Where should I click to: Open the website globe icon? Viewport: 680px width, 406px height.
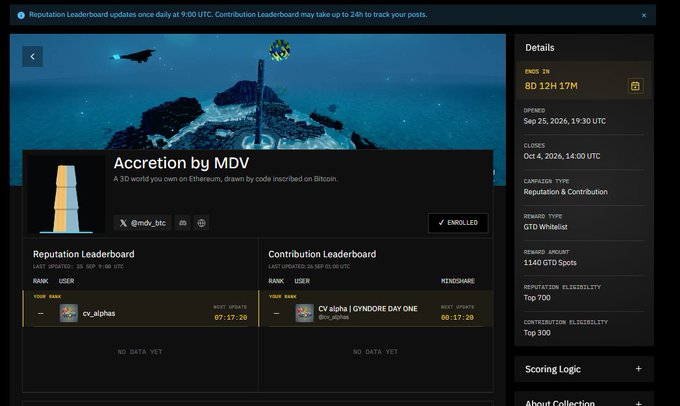[201, 223]
